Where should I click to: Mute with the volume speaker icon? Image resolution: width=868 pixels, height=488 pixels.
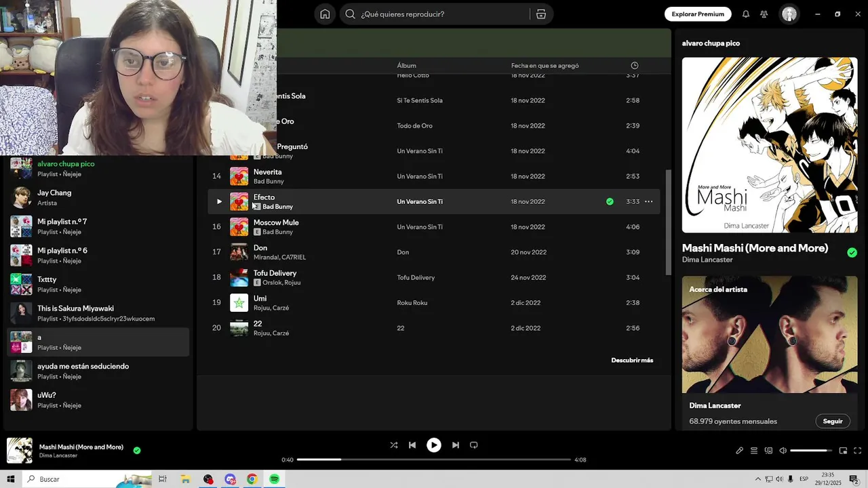click(783, 451)
